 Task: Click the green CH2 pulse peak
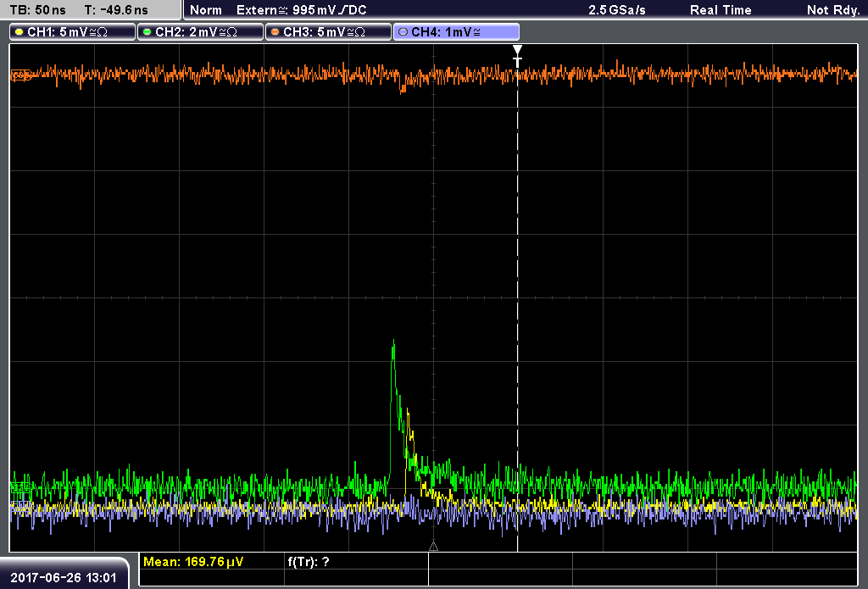click(393, 342)
